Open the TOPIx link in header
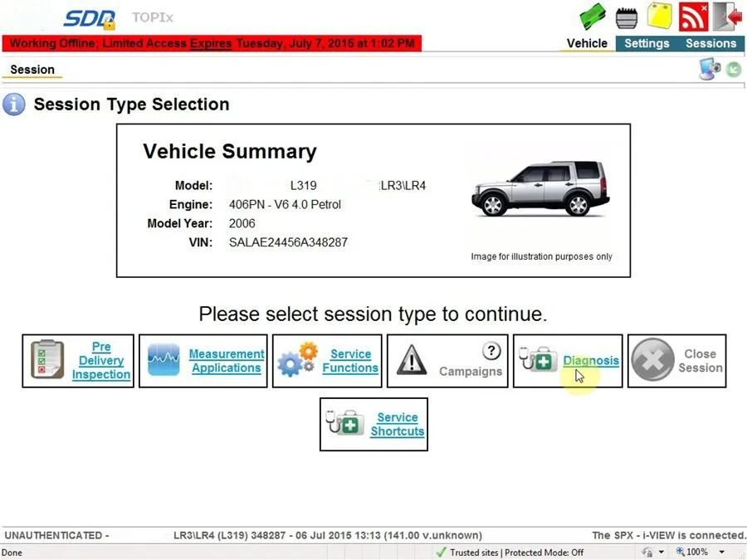Viewport: 747px width, 560px height. [153, 17]
